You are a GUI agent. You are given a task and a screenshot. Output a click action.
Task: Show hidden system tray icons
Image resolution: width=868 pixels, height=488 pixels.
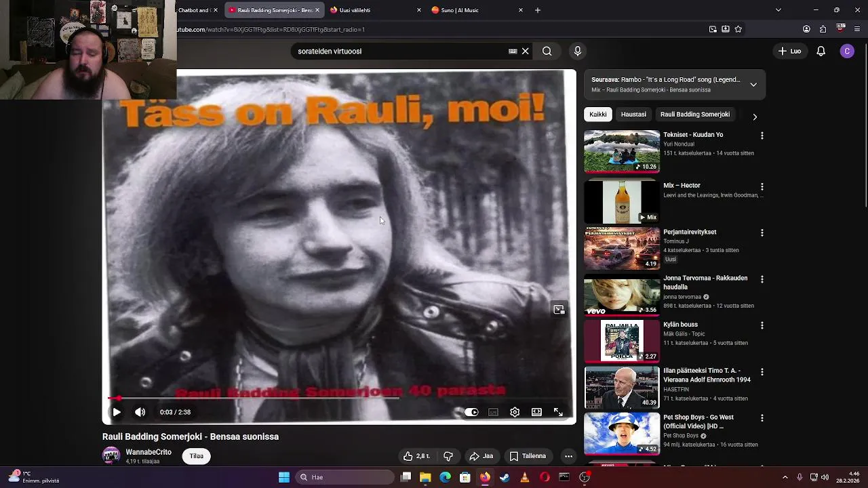click(785, 477)
